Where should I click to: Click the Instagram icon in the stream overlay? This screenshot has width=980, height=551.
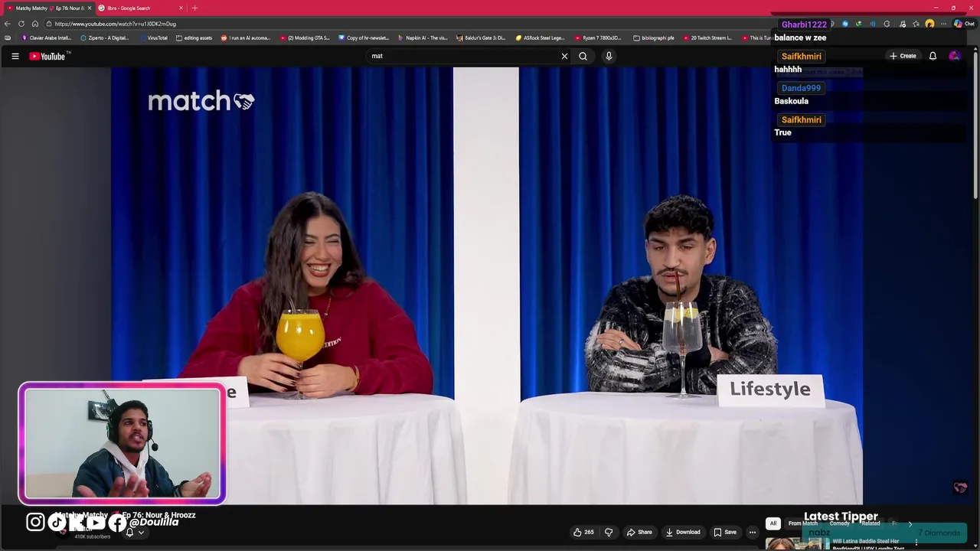coord(35,522)
